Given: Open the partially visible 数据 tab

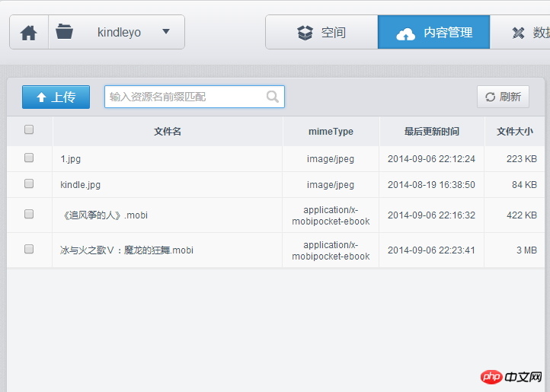Looking at the screenshot, I should 520,32.
